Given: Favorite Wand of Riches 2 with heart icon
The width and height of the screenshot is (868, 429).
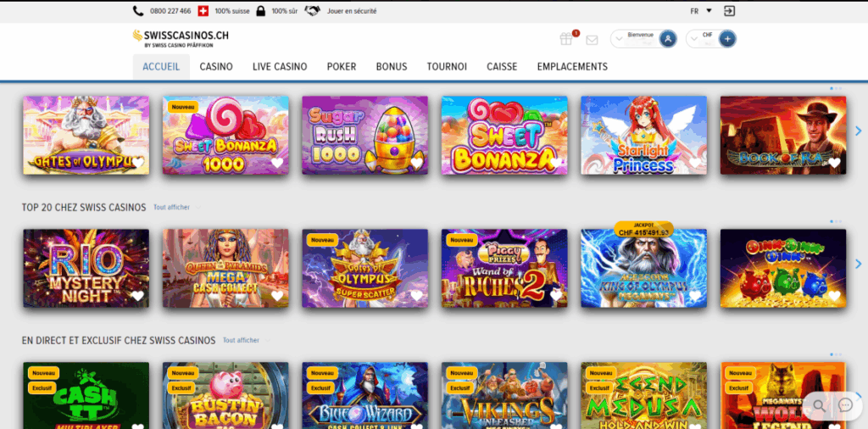Looking at the screenshot, I should [556, 296].
